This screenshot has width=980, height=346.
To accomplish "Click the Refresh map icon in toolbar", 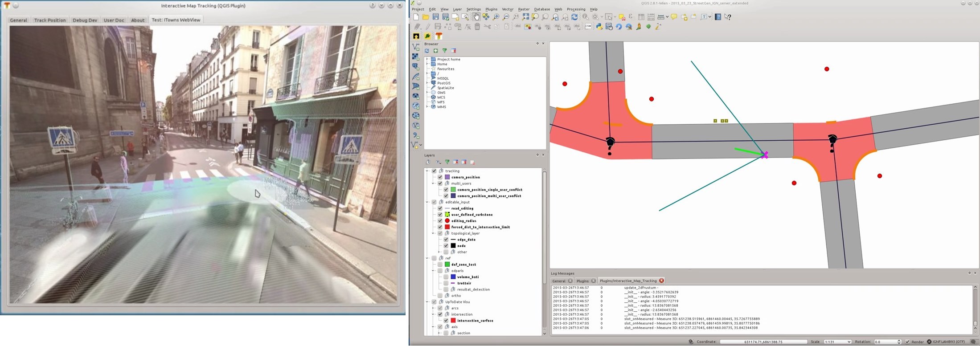I will [x=574, y=17].
